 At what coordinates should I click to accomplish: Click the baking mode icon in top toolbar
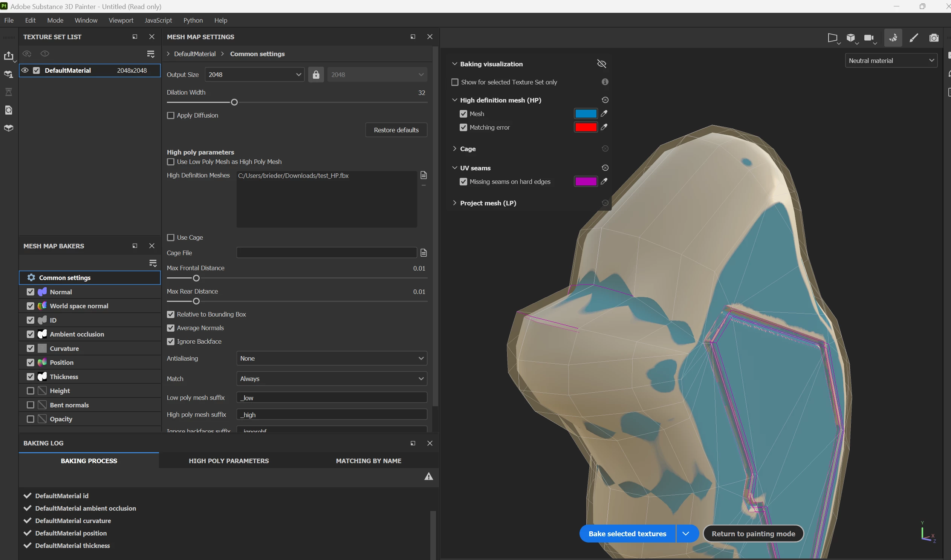(893, 38)
